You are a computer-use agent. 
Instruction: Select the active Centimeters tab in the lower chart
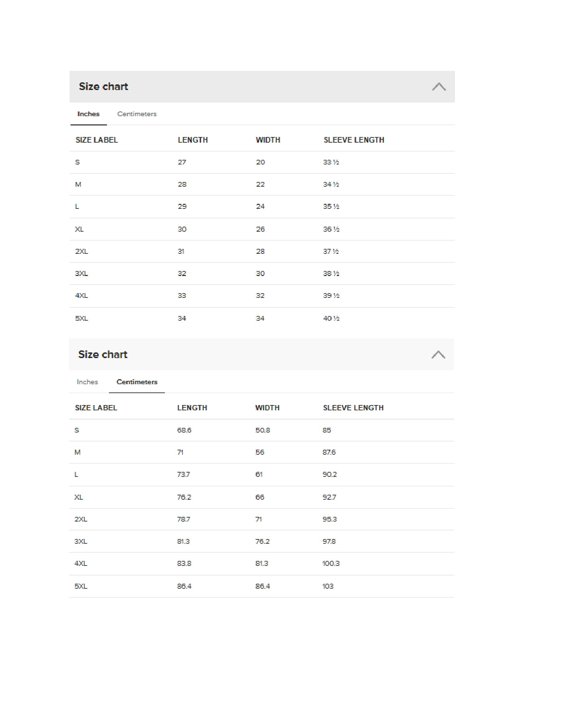tap(137, 382)
